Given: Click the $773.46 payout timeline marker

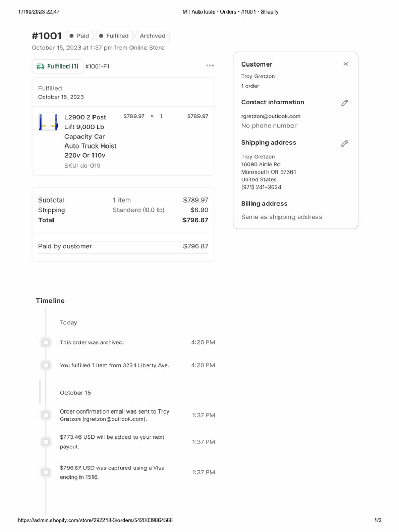Looking at the screenshot, I should [46, 442].
